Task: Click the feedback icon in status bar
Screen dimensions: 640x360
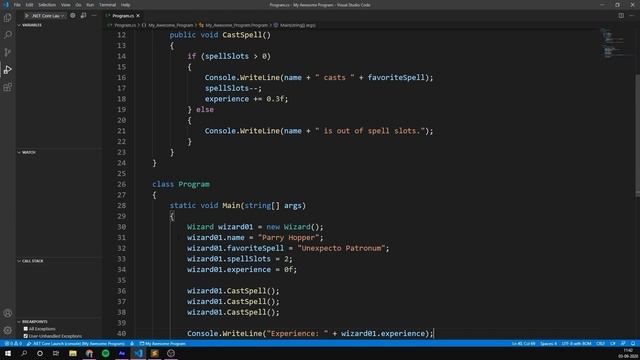Action: [x=623, y=344]
